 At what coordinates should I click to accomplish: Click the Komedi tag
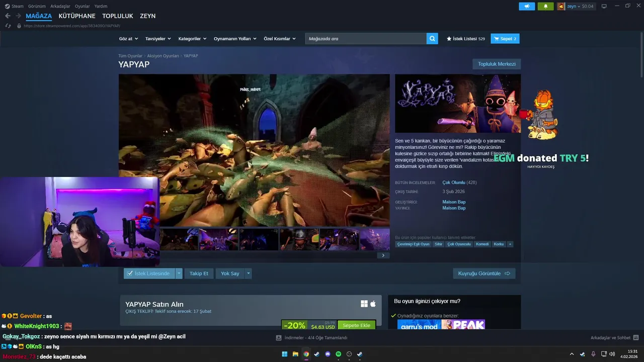coord(482,244)
